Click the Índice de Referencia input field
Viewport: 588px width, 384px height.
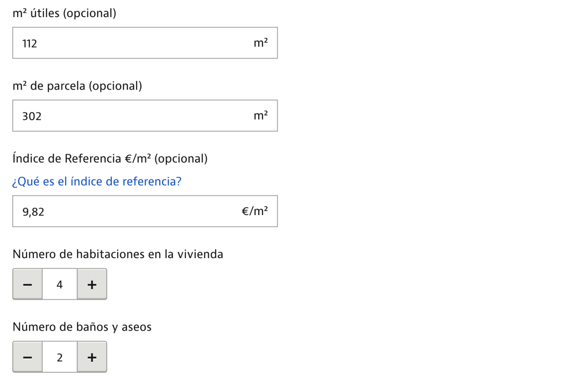pyautogui.click(x=145, y=211)
